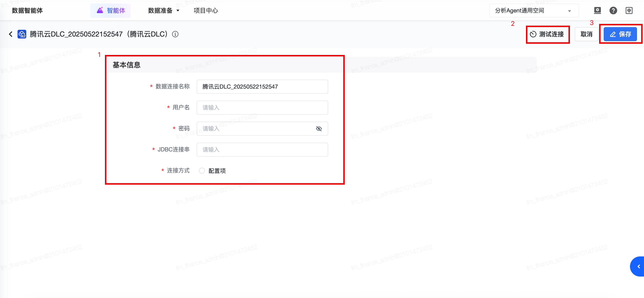
Task: Click the 连接方式 label
Action: (178, 171)
